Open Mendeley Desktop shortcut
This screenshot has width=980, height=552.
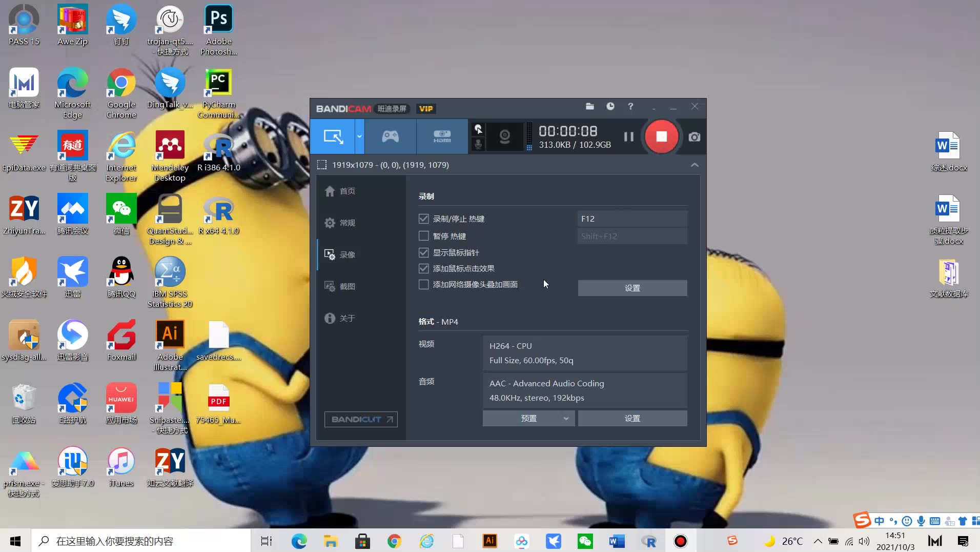pyautogui.click(x=170, y=156)
